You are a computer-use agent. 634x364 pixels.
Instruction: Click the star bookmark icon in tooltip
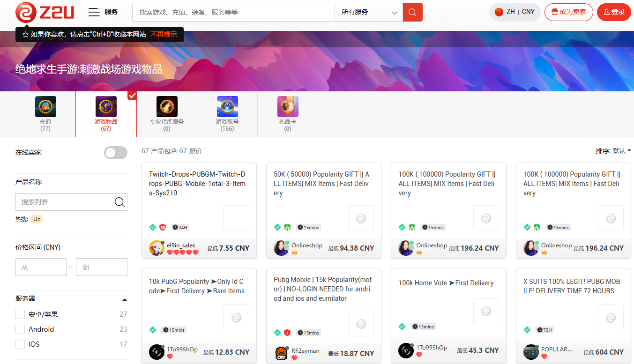click(x=25, y=35)
